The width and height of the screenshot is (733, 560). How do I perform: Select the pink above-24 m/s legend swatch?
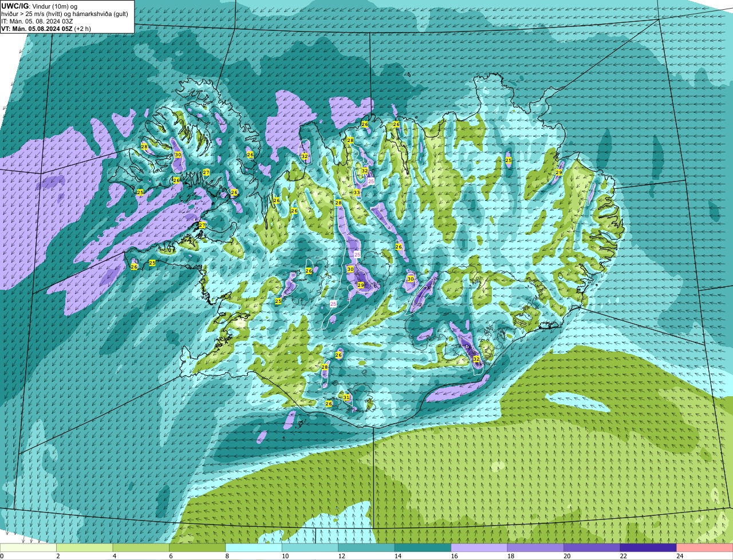click(x=705, y=547)
